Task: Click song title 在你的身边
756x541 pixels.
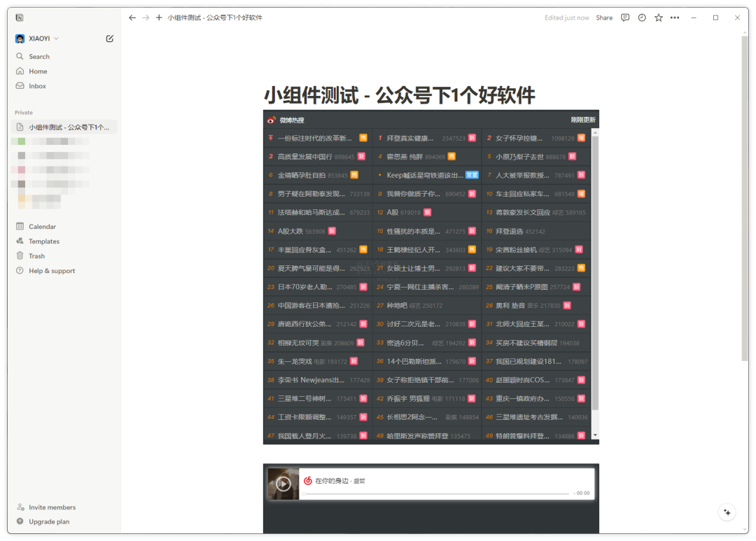Action: point(332,481)
